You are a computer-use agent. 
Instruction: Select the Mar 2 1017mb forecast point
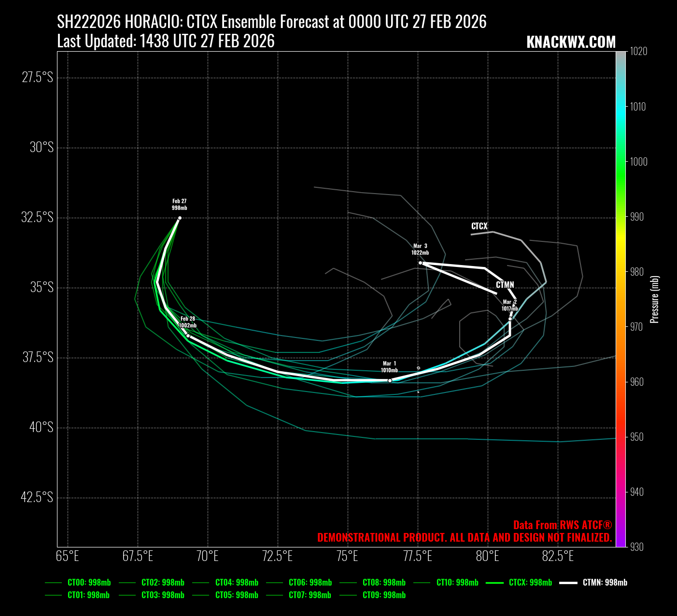coord(510,319)
